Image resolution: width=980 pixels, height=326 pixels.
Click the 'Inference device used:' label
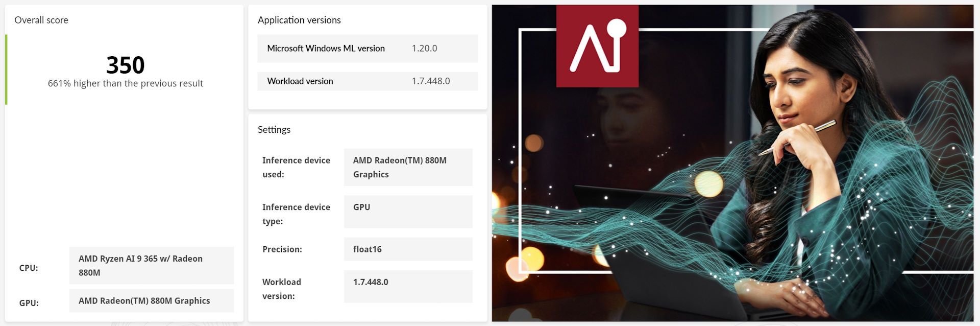296,167
